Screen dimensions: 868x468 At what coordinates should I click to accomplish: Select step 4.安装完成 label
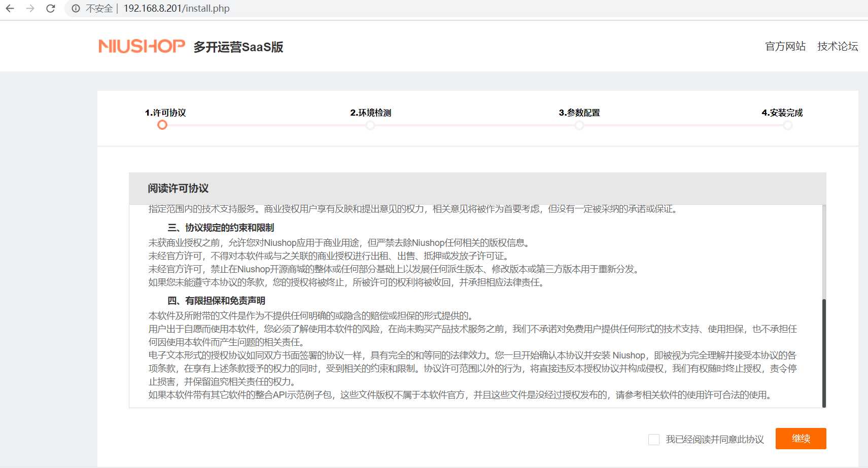782,113
